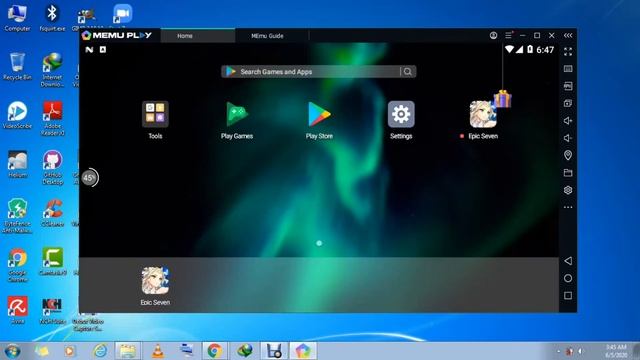Viewport: 640px width, 360px height.
Task: Open the MEmu hamburger menu
Action: tap(508, 36)
